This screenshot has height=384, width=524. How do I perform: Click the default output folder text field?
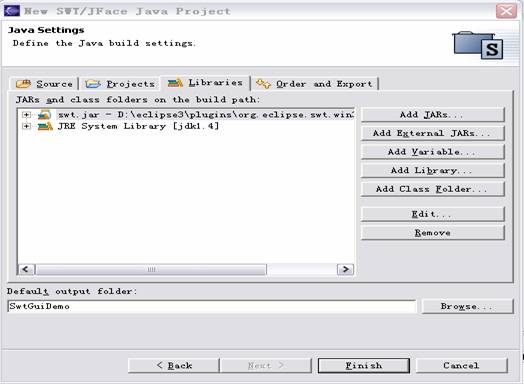(x=212, y=306)
